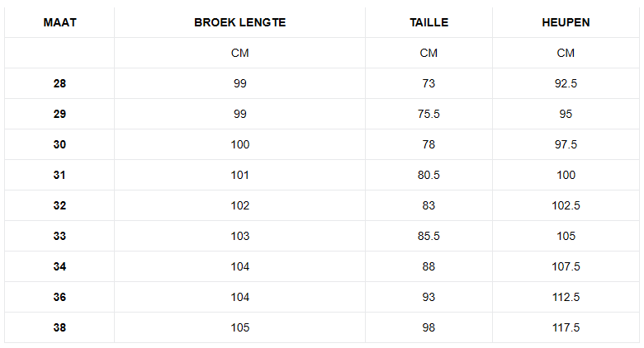The width and height of the screenshot is (644, 348).
Task: Click CM unit under BROEK LENGTE
Action: [x=239, y=53]
